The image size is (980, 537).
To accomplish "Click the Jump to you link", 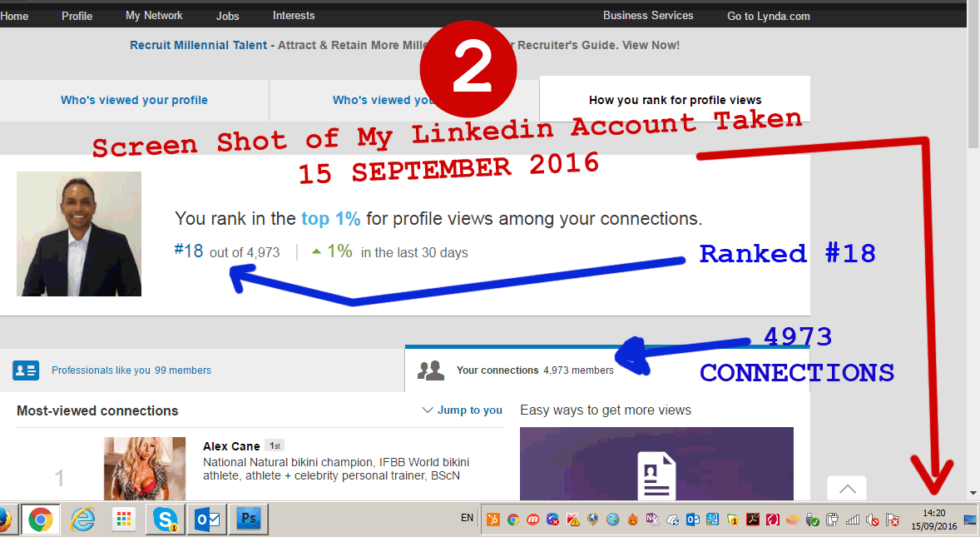I will pos(469,410).
